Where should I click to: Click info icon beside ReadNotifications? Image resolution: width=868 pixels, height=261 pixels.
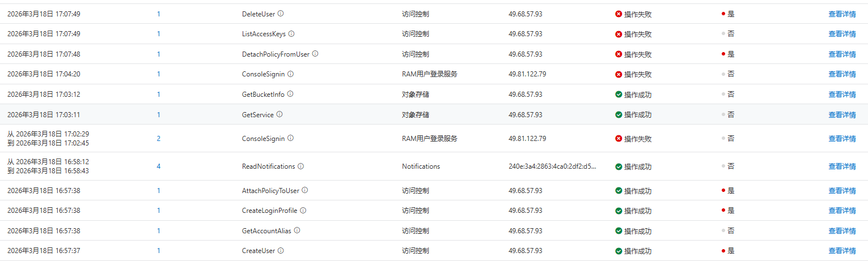point(301,166)
